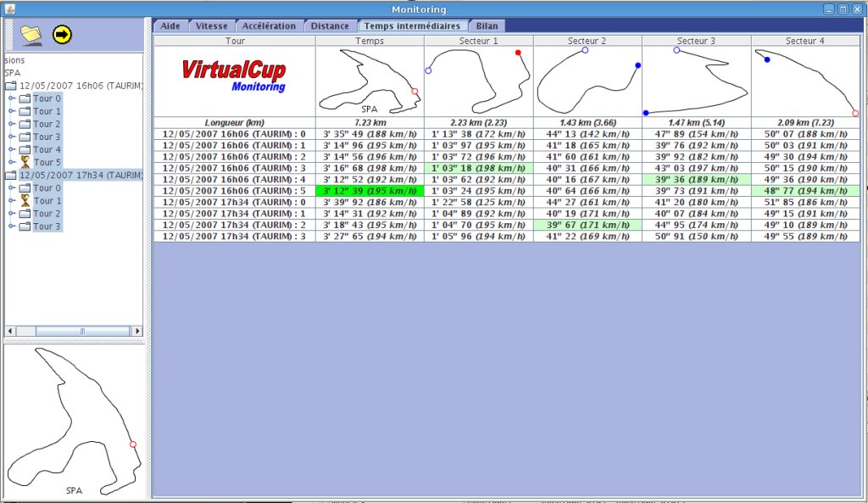Select the green best lap time cell 3' 12" 39

(x=369, y=193)
